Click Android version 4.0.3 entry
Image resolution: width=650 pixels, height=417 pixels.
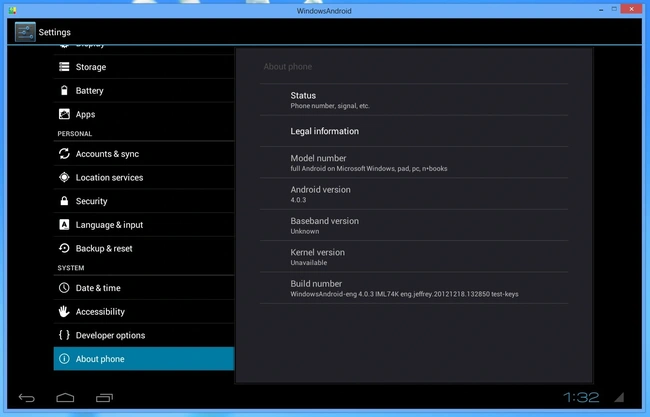coord(414,194)
